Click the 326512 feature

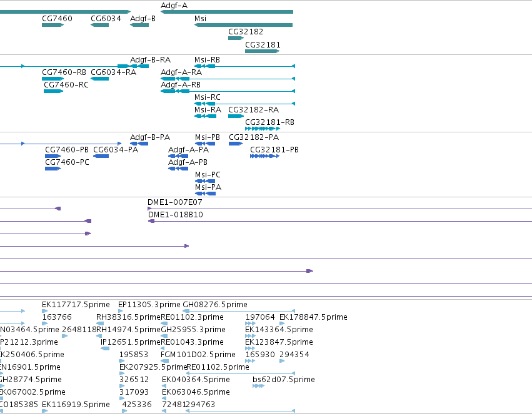click(122, 387)
